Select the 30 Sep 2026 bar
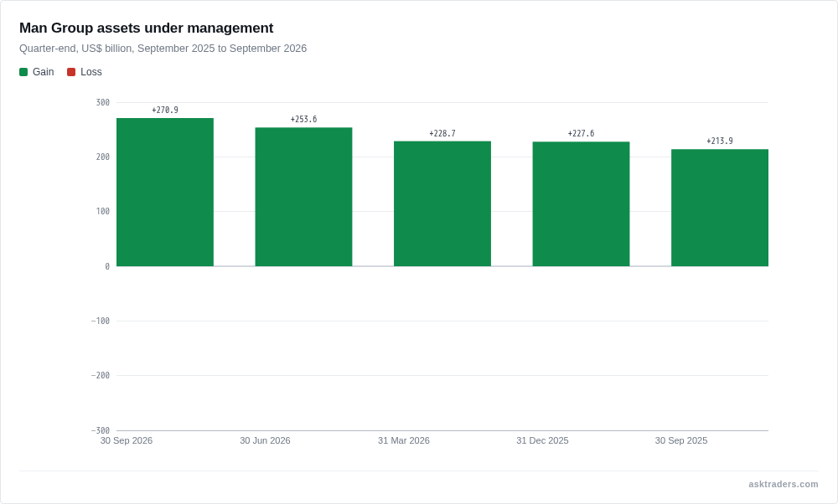838x504 pixels. [165, 193]
